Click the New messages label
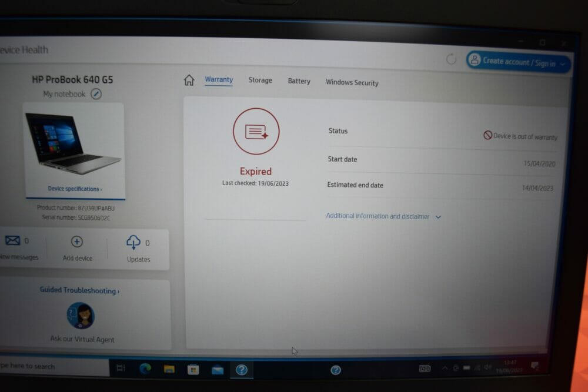588x392 pixels. (x=19, y=257)
